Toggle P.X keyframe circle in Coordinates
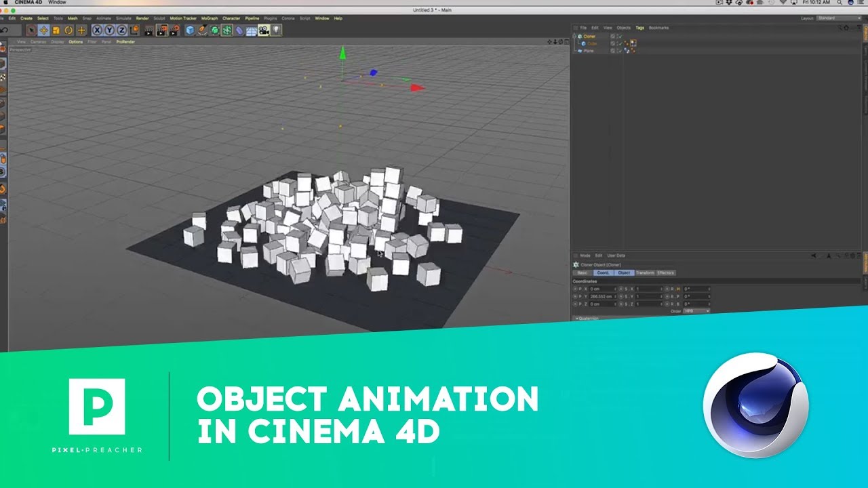The height and width of the screenshot is (488, 868). 575,289
